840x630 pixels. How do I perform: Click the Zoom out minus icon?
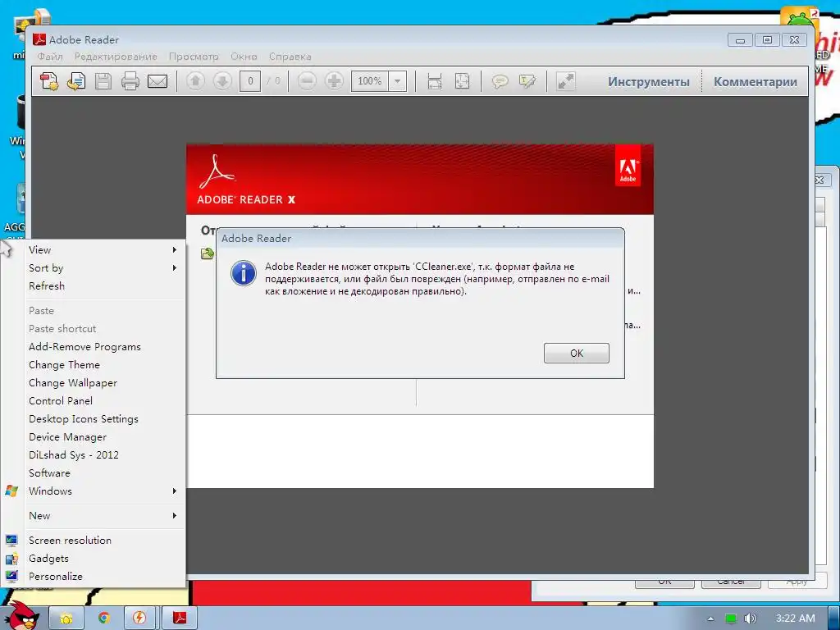point(307,81)
